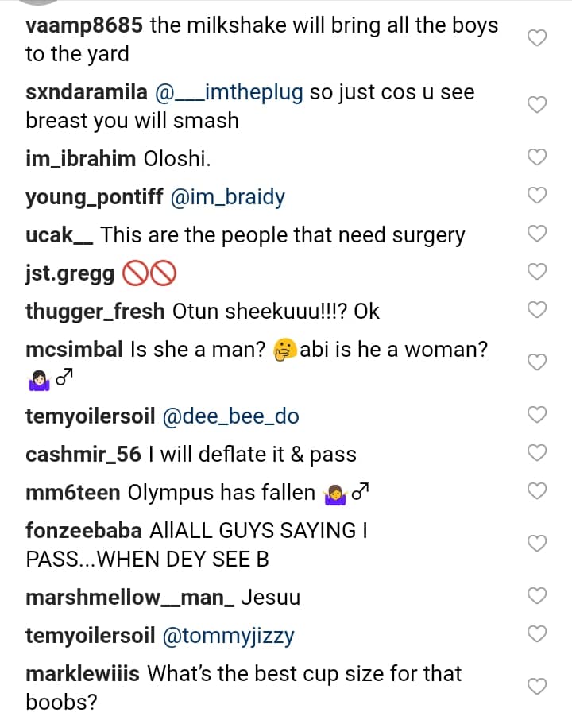
Task: Open vaamp8685's profile from username
Action: tap(84, 25)
